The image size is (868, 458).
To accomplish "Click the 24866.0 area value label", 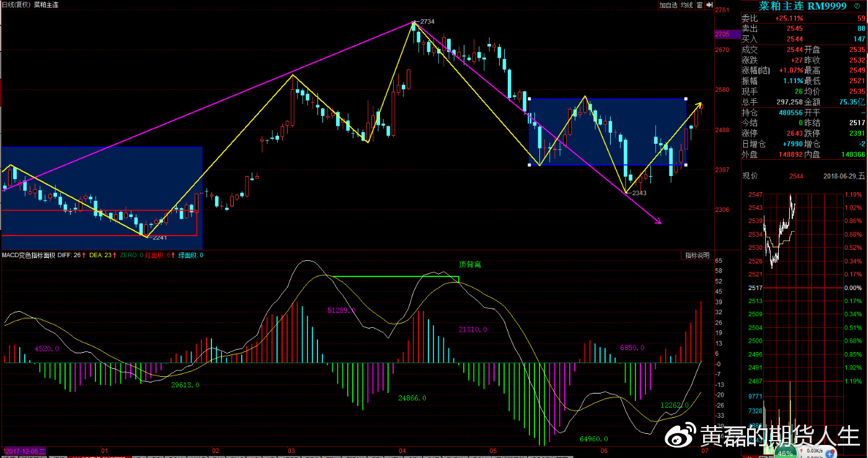I will point(412,398).
